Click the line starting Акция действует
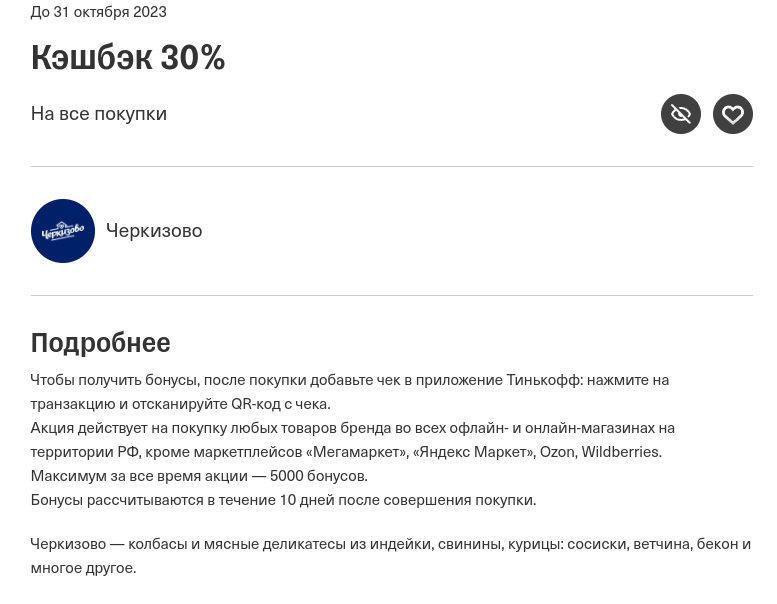777x604 pixels. coord(353,428)
